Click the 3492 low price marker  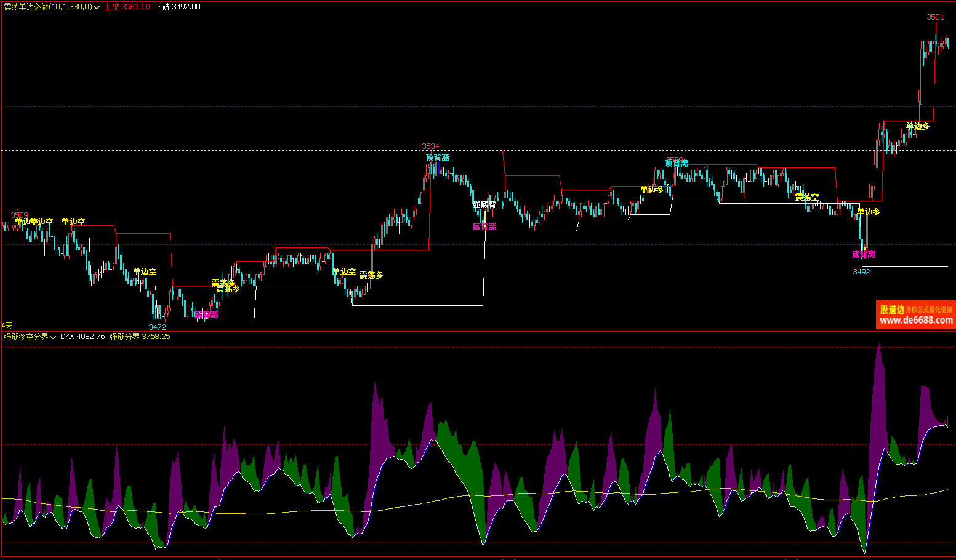click(861, 271)
